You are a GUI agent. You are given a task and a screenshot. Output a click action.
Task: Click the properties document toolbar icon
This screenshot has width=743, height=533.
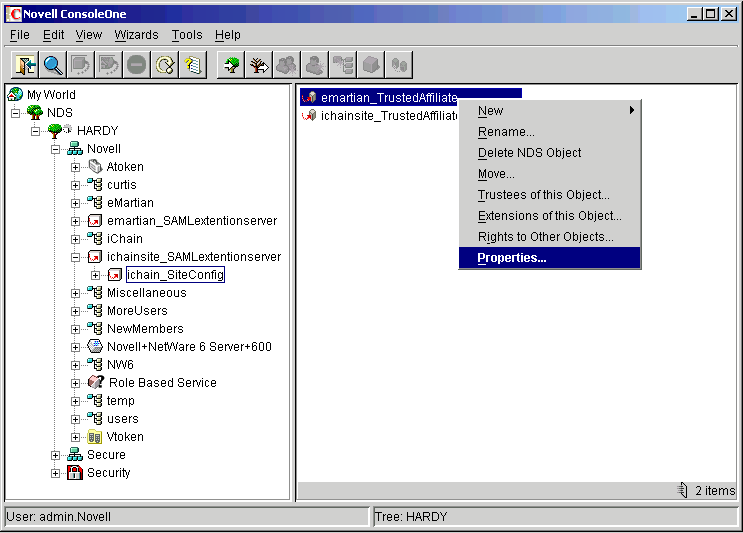(193, 65)
